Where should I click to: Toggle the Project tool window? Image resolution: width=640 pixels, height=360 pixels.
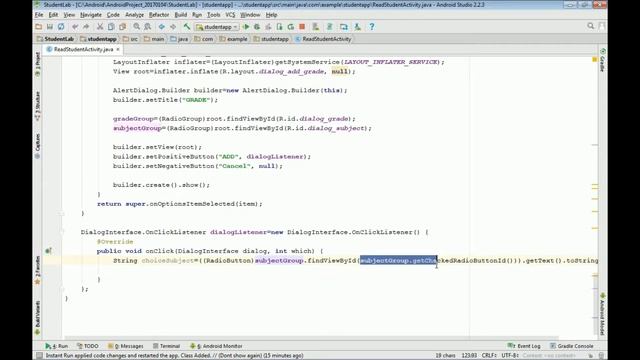(x=38, y=64)
